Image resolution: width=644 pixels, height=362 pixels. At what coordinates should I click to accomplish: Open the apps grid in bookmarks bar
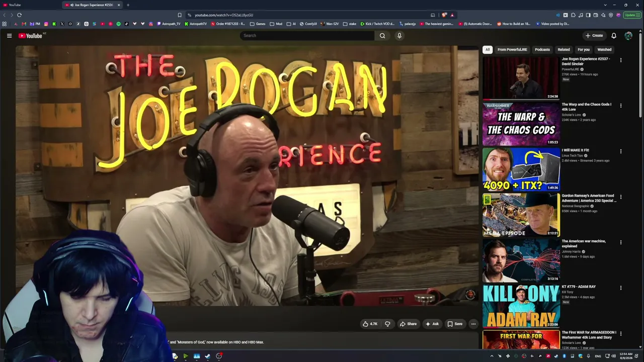point(5,24)
